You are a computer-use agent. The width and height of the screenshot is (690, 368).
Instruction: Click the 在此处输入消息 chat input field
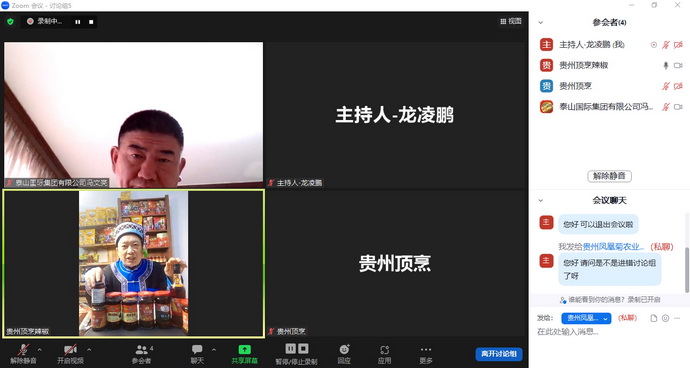click(x=609, y=332)
